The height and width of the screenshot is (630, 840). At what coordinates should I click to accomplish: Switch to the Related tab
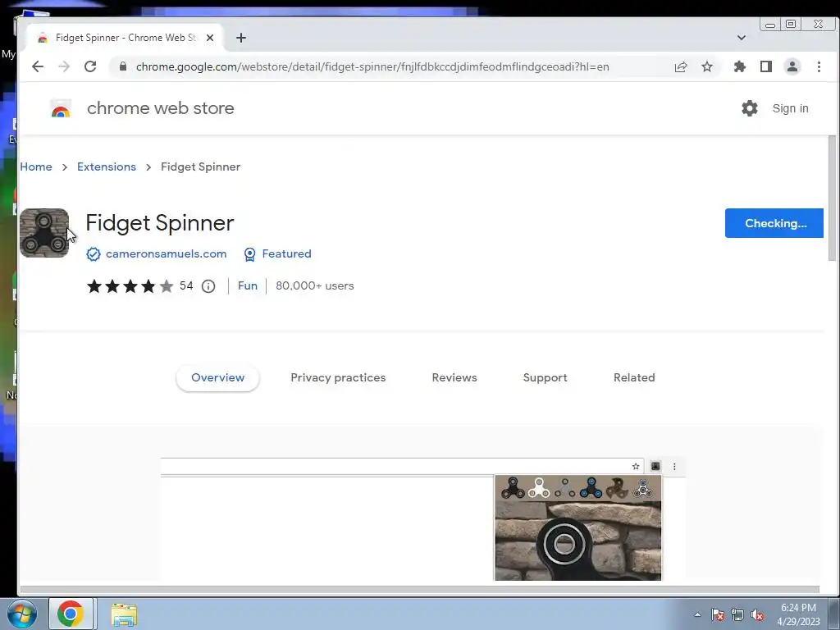pyautogui.click(x=634, y=377)
